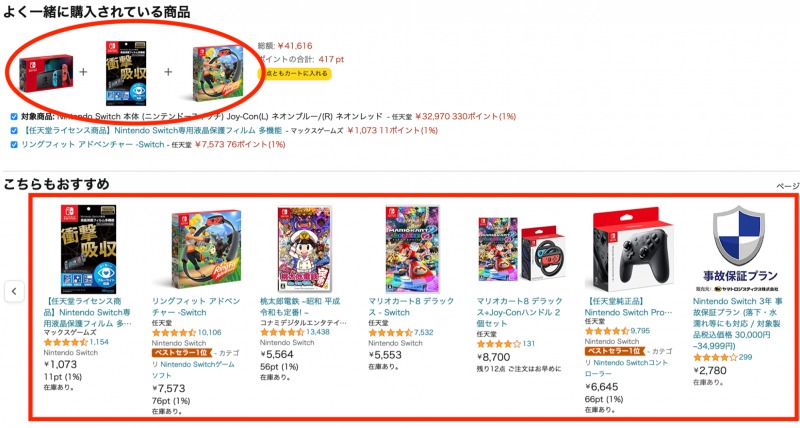The width and height of the screenshot is (800, 428).
Task: View 10,106 reviews for Ring Fit
Action: coord(209,333)
